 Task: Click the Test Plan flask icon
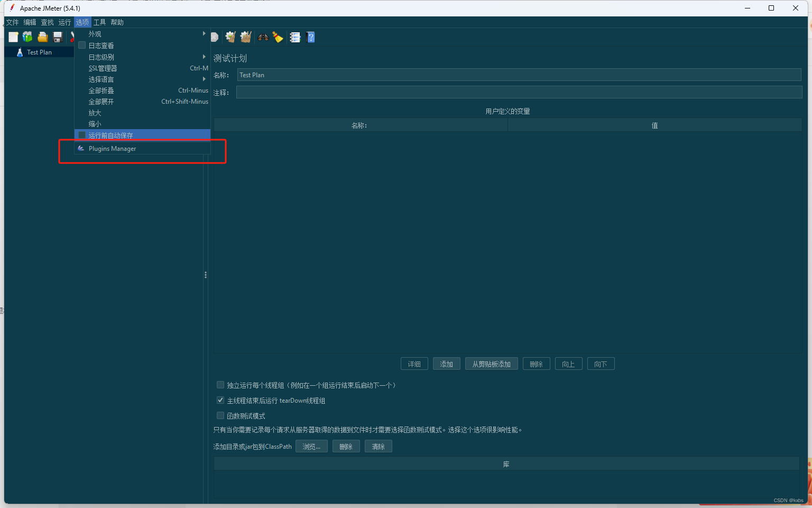[x=20, y=52]
